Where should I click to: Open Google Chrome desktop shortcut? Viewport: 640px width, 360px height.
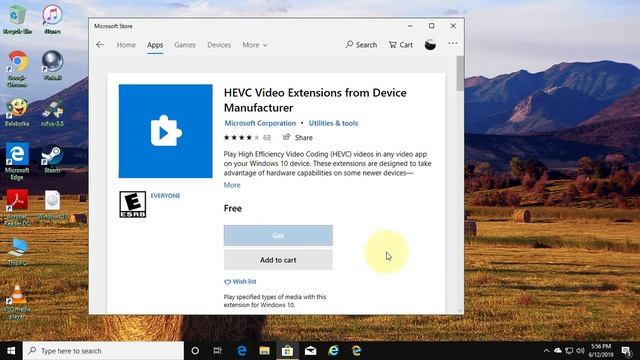(17, 69)
